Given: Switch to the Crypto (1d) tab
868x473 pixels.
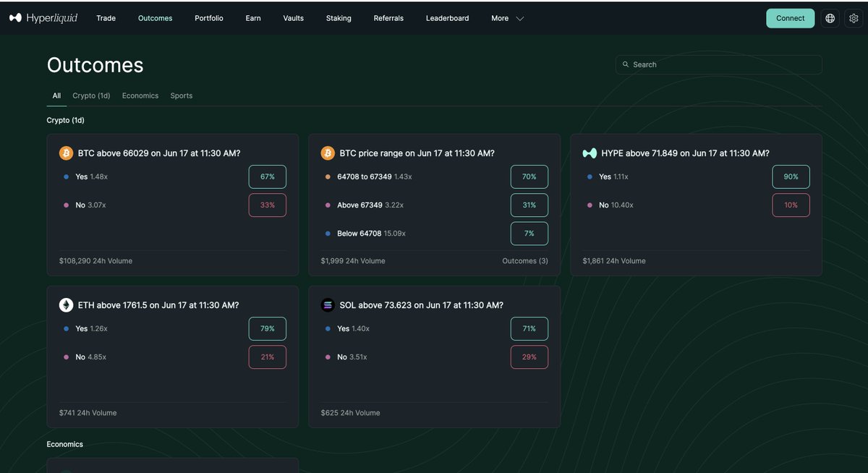Looking at the screenshot, I should [91, 95].
